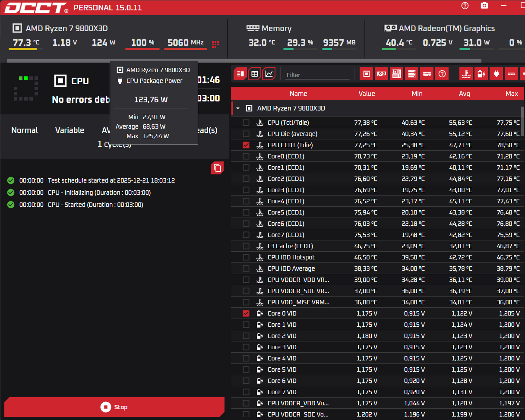525x420 pixels.
Task: Sort sensors by Max column
Action: click(x=512, y=93)
